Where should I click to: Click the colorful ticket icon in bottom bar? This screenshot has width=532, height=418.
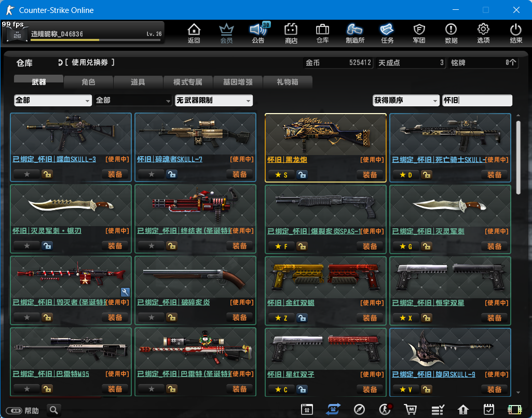pos(515,410)
